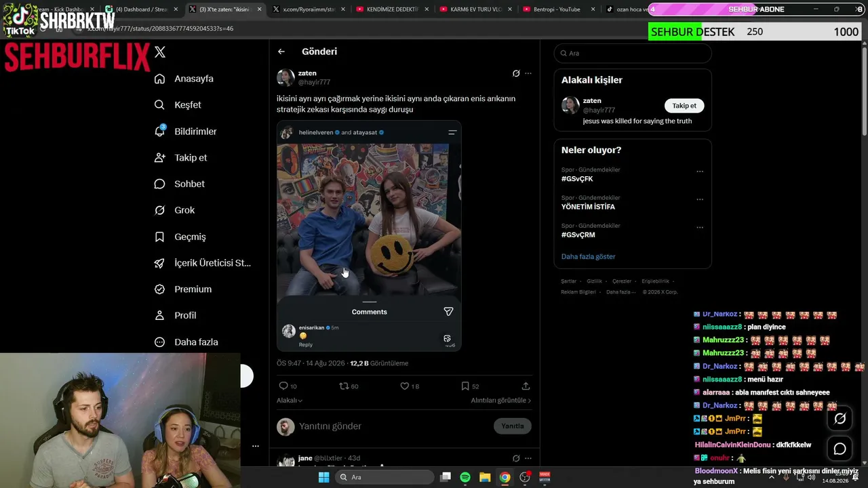Open Takip et in the sidebar
Screen dimensions: 868x488
click(x=180, y=158)
